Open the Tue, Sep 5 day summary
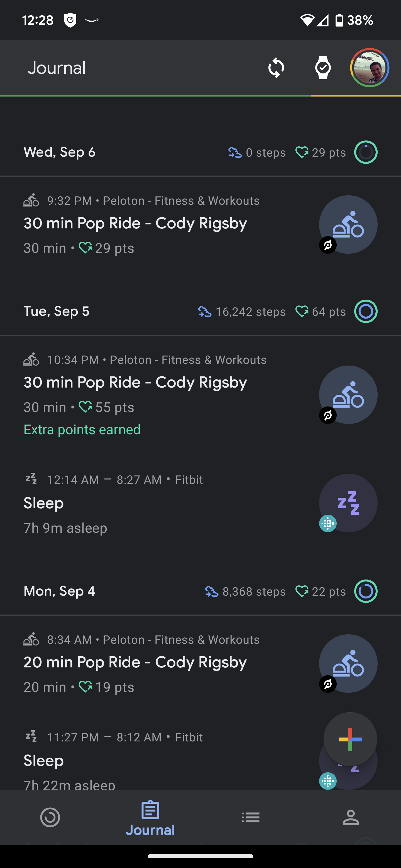This screenshot has height=868, width=401. 56,311
